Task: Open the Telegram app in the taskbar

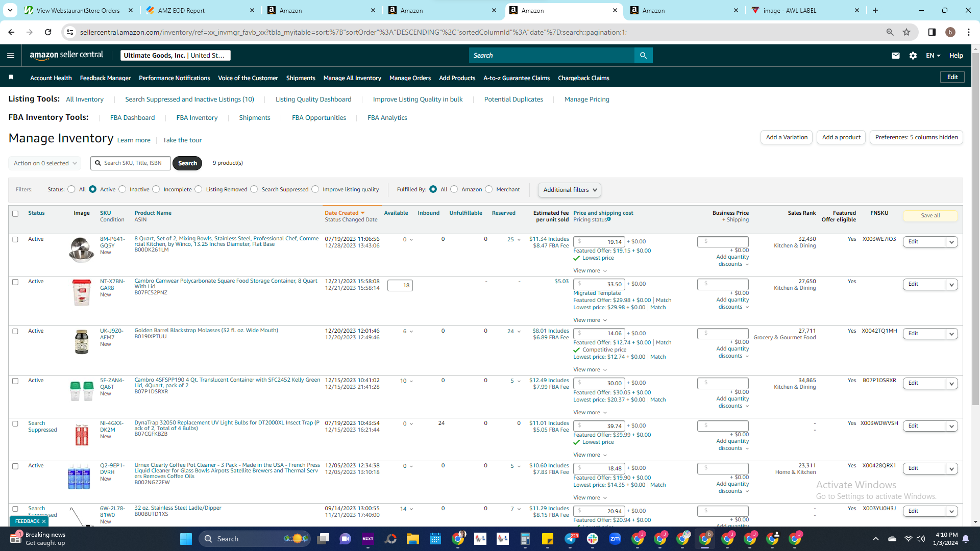Action: pyautogui.click(x=570, y=539)
